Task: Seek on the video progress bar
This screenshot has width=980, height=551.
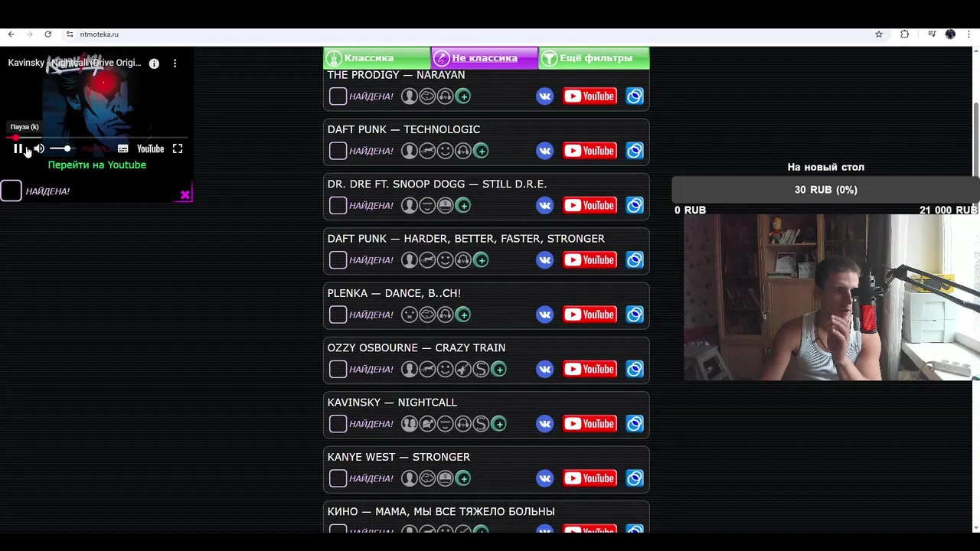Action: click(97, 137)
